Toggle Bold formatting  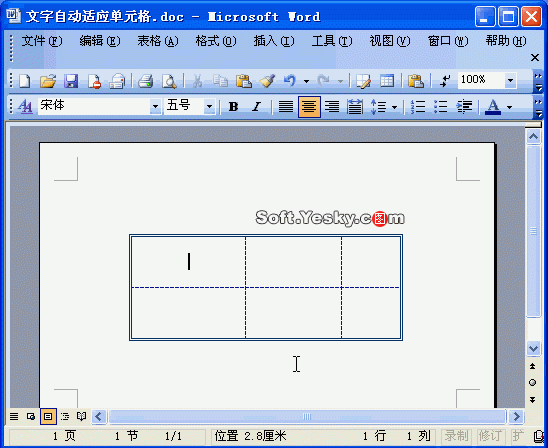pos(233,107)
